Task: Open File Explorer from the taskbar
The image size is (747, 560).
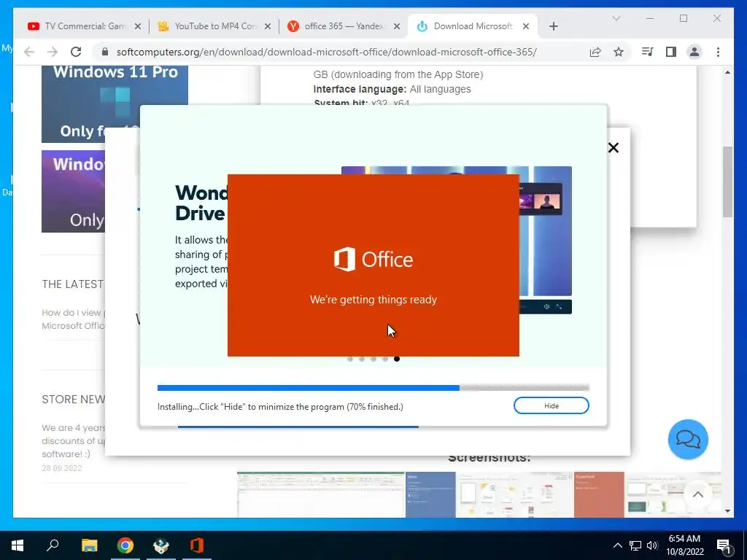Action: click(x=89, y=545)
